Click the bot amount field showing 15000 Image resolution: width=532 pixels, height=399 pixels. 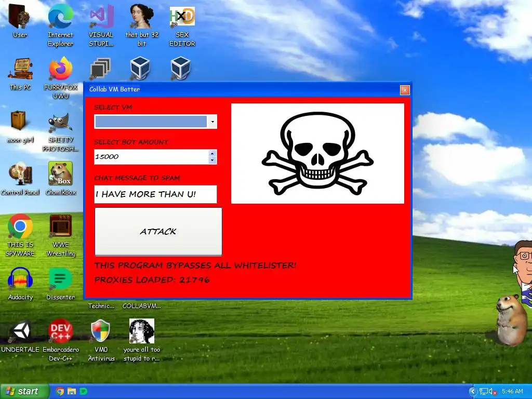click(x=151, y=157)
